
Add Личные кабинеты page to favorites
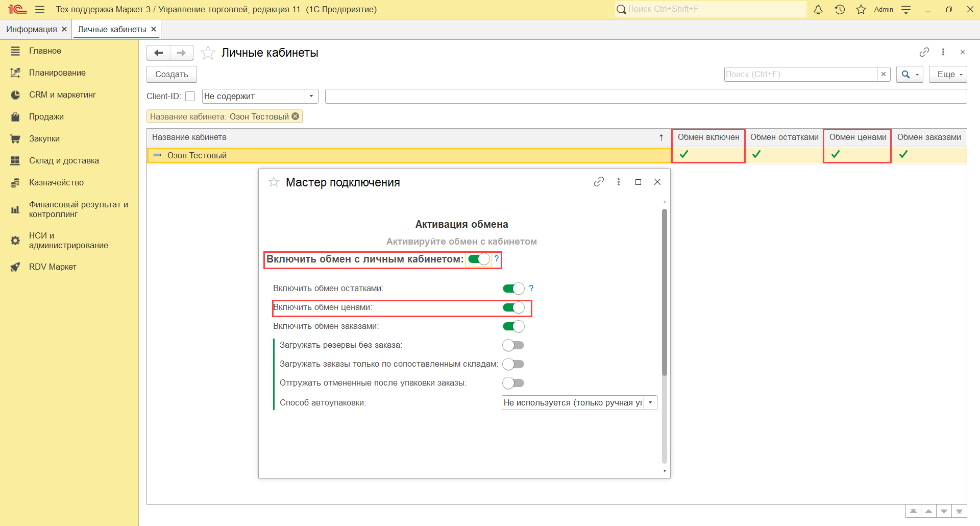pos(208,53)
